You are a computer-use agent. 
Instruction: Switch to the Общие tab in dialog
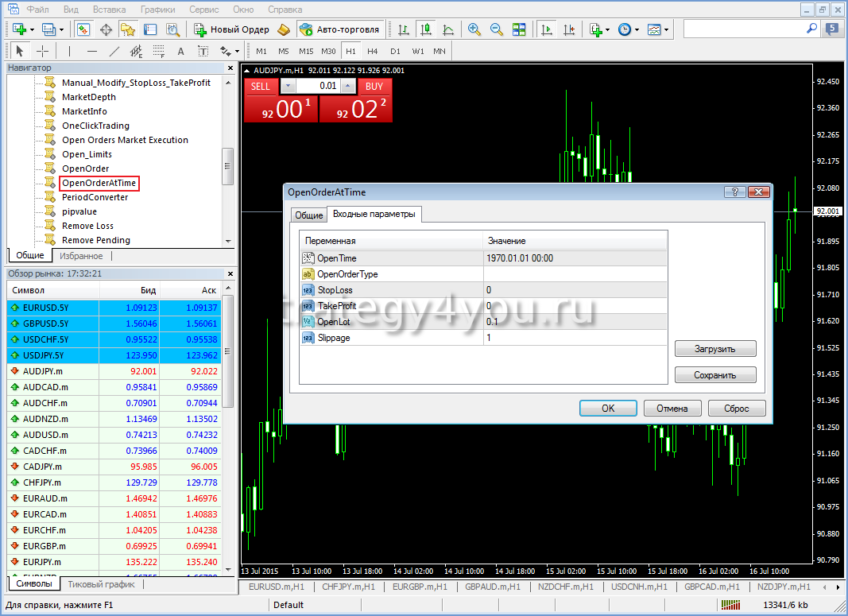coord(308,215)
